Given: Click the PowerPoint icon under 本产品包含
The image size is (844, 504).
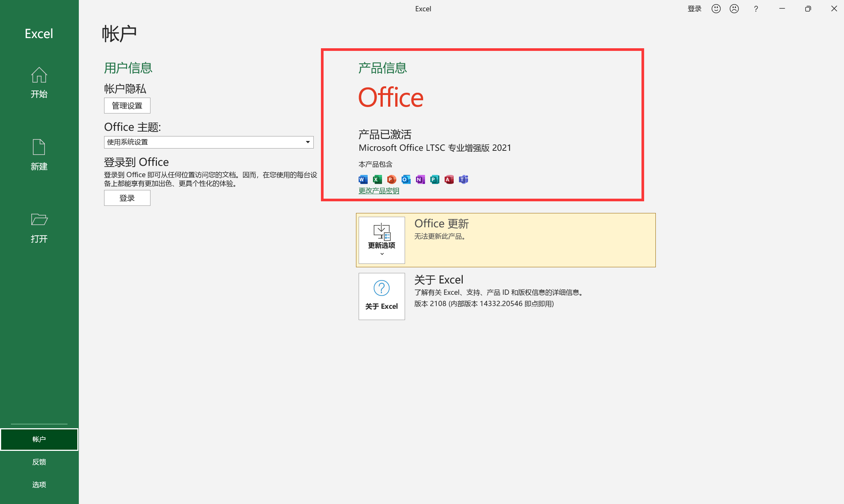Looking at the screenshot, I should point(391,179).
